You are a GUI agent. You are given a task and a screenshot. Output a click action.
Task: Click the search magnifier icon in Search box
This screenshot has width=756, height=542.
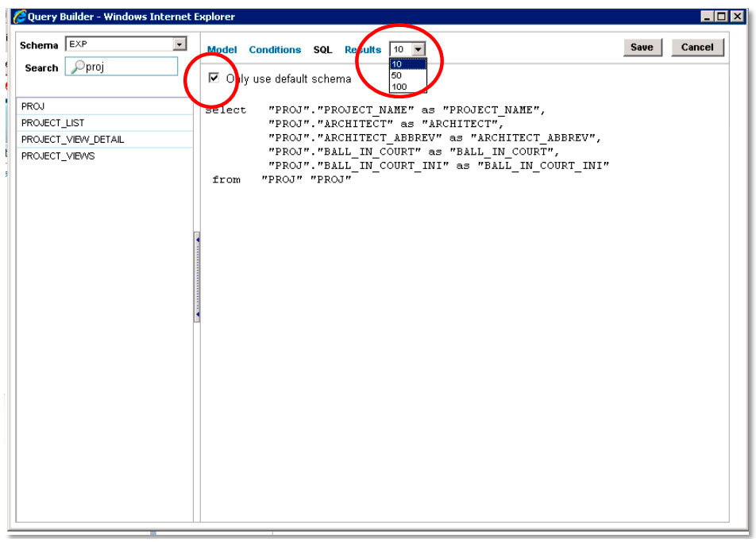[x=79, y=67]
